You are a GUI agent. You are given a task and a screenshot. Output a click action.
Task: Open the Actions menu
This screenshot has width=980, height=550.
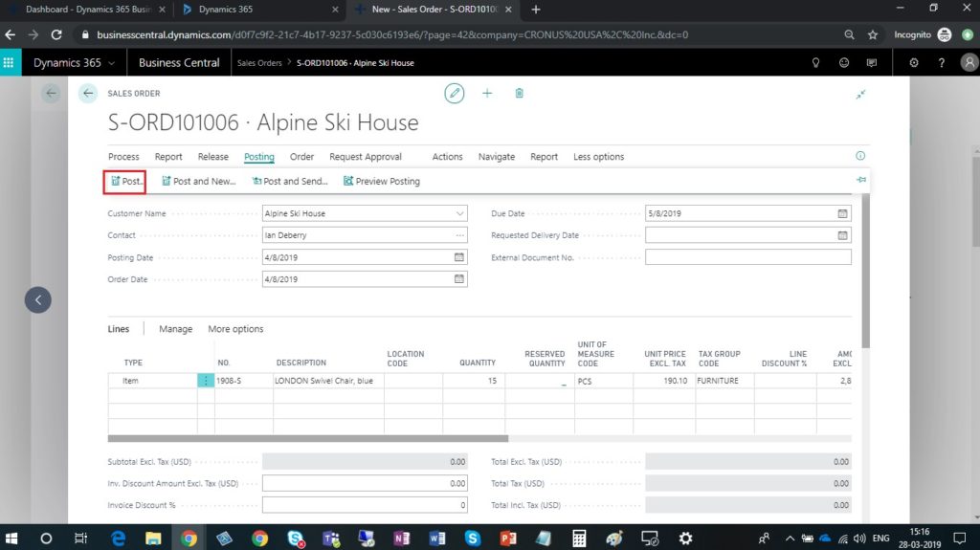pos(448,157)
